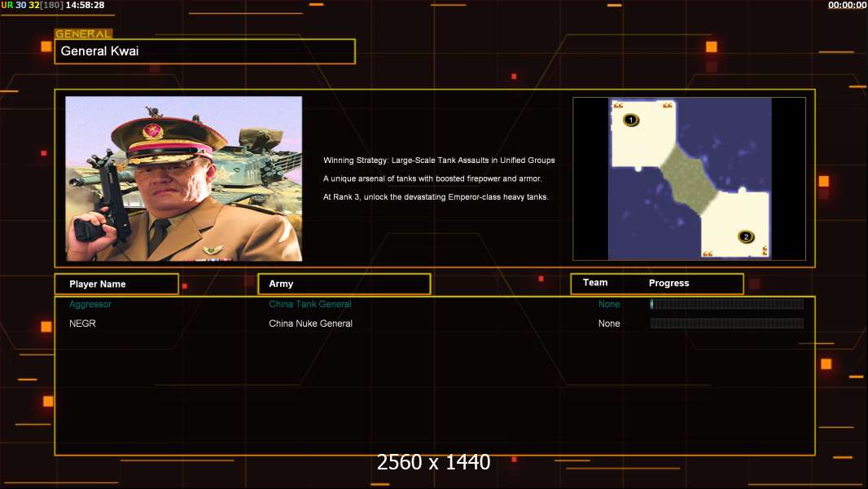Viewport: 868px width, 489px height.
Task: Click the Player Name column header
Action: (x=116, y=284)
